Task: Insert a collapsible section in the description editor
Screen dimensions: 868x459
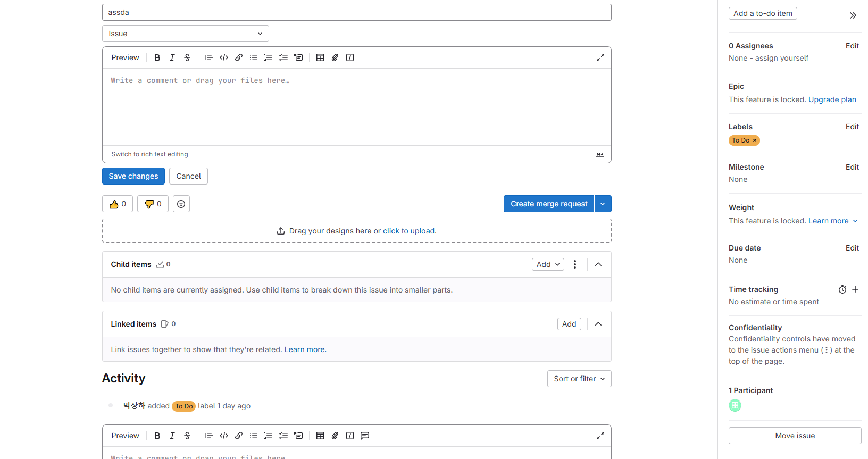Action: (298, 57)
